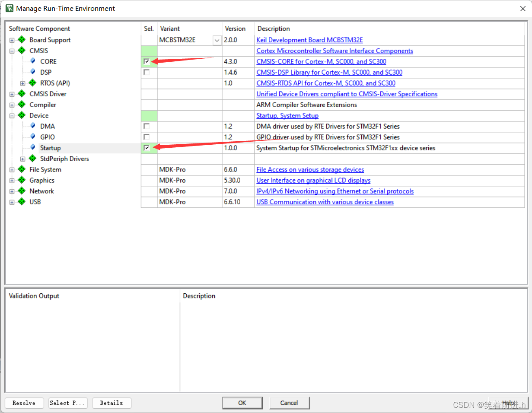Collapse the Device tree node
Screen dimensions: 532x413
[x=12, y=116]
